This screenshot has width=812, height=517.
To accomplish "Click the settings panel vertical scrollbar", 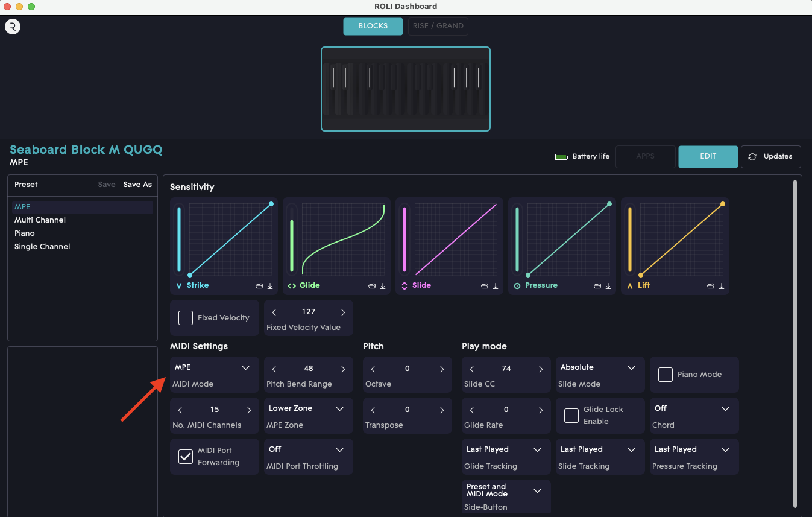I will [x=795, y=344].
